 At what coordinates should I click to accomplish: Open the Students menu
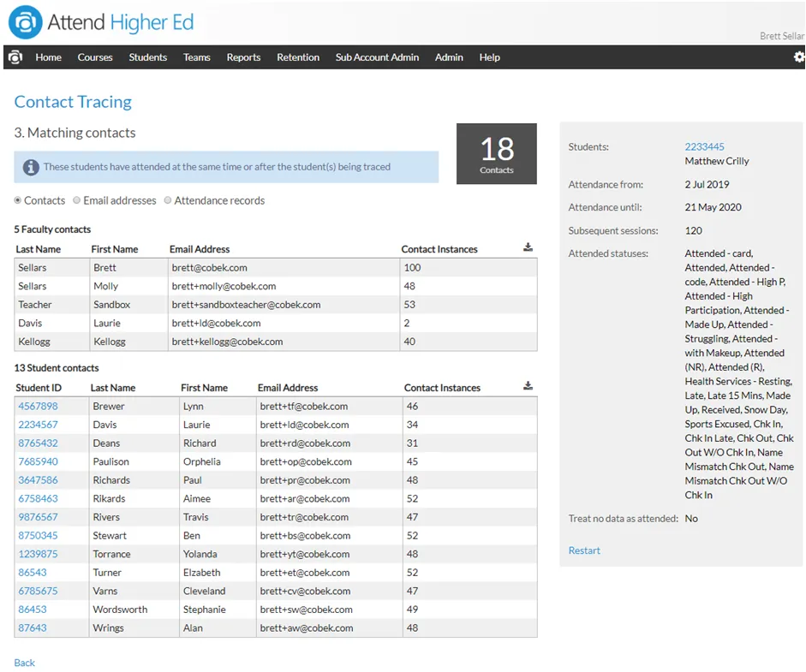point(148,57)
